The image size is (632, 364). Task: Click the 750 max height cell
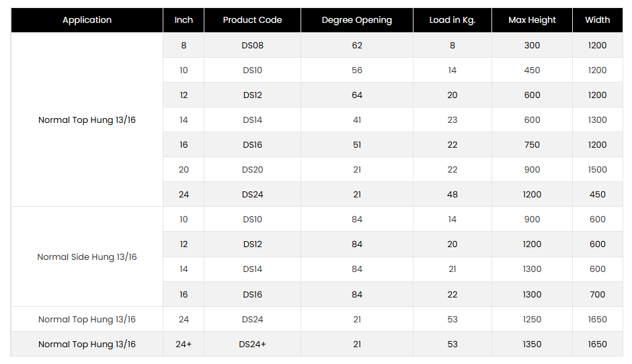coord(532,145)
